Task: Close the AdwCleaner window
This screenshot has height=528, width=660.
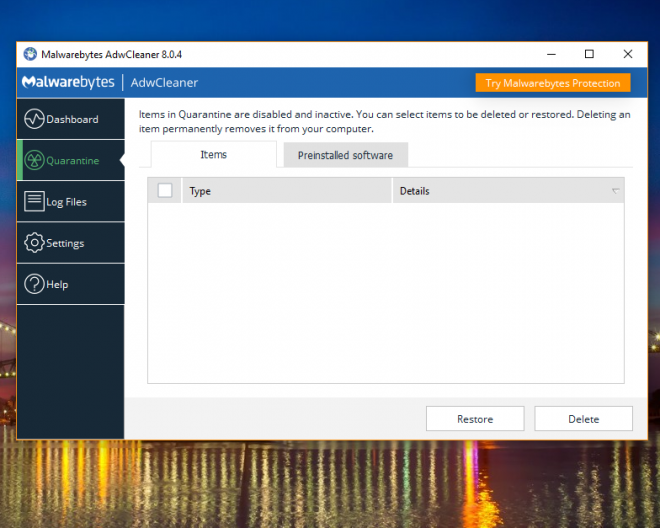Action: coord(628,54)
